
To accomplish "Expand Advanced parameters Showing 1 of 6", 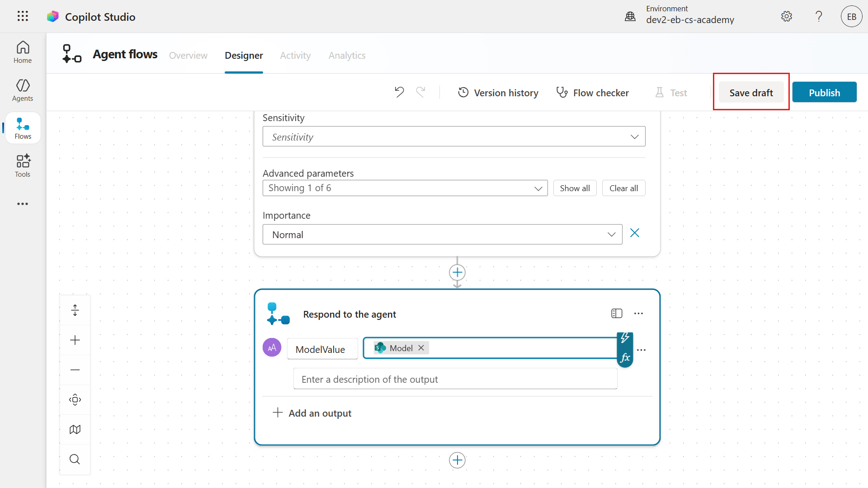I will [405, 188].
